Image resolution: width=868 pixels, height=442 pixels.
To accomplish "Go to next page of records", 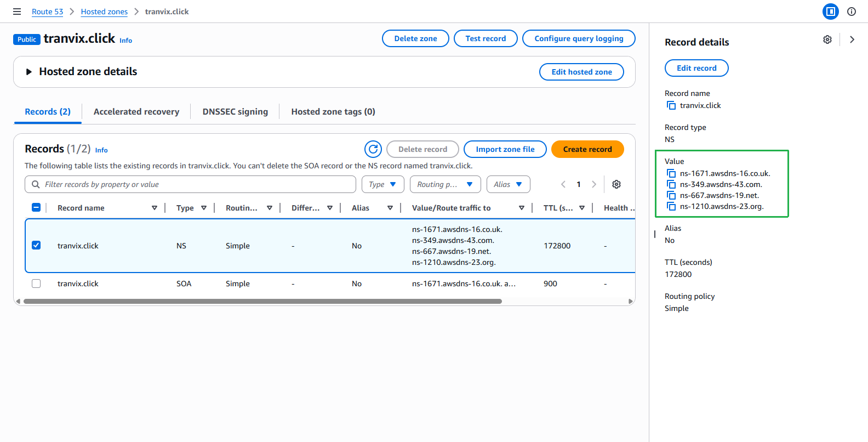I will click(x=594, y=184).
